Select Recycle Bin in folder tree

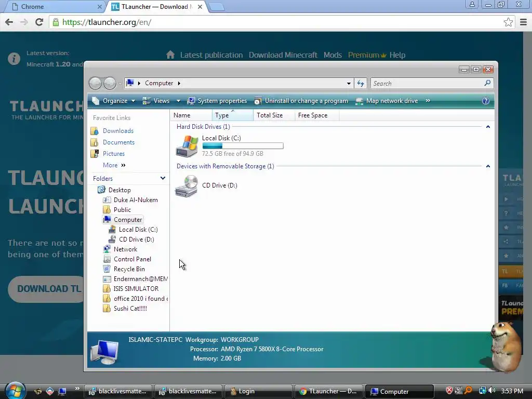click(x=129, y=269)
